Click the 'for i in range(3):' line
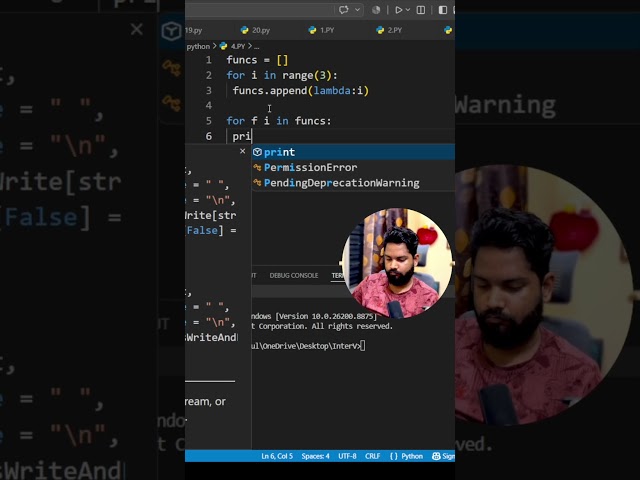 coord(282,75)
